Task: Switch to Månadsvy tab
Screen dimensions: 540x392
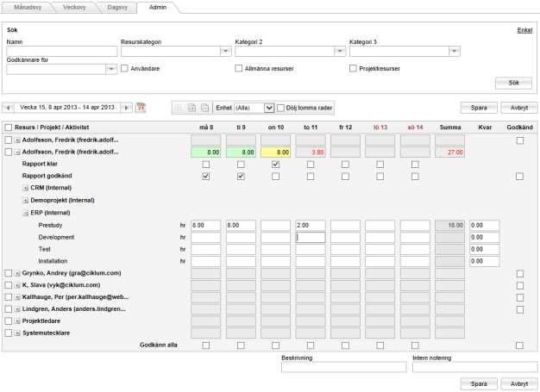Action: [x=28, y=7]
